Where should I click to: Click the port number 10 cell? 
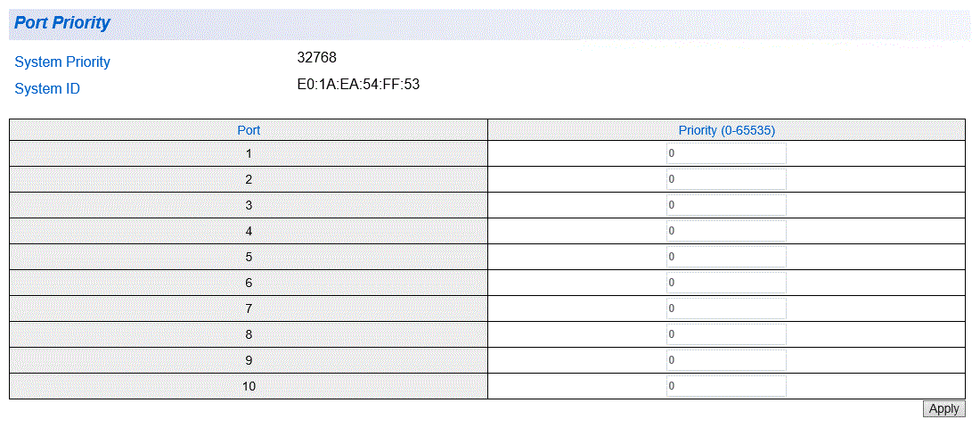249,386
